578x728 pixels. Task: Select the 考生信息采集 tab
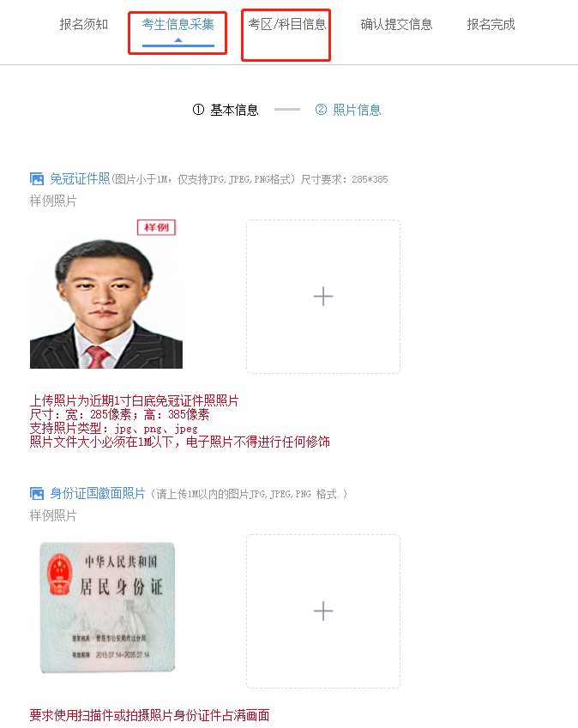click(178, 24)
